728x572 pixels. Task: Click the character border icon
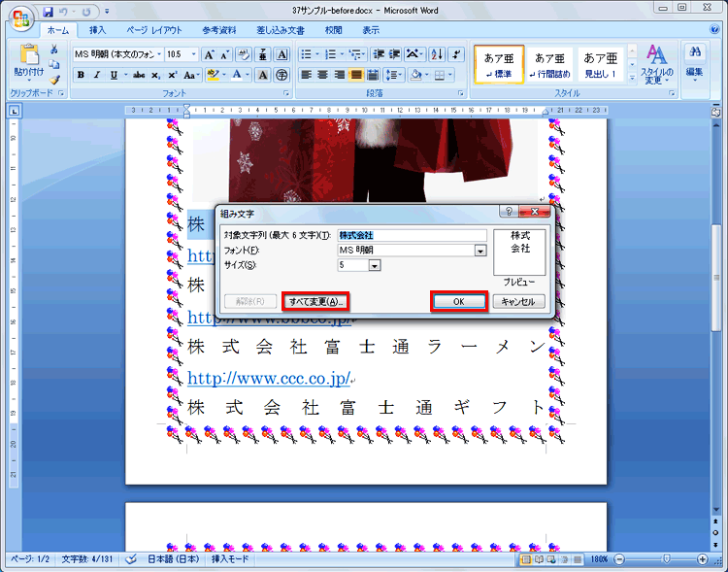pyautogui.click(x=281, y=54)
